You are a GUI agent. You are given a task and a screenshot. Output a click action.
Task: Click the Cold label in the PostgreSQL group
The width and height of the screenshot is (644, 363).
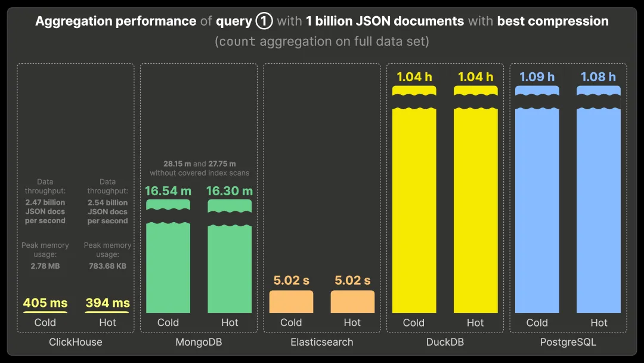click(x=537, y=323)
